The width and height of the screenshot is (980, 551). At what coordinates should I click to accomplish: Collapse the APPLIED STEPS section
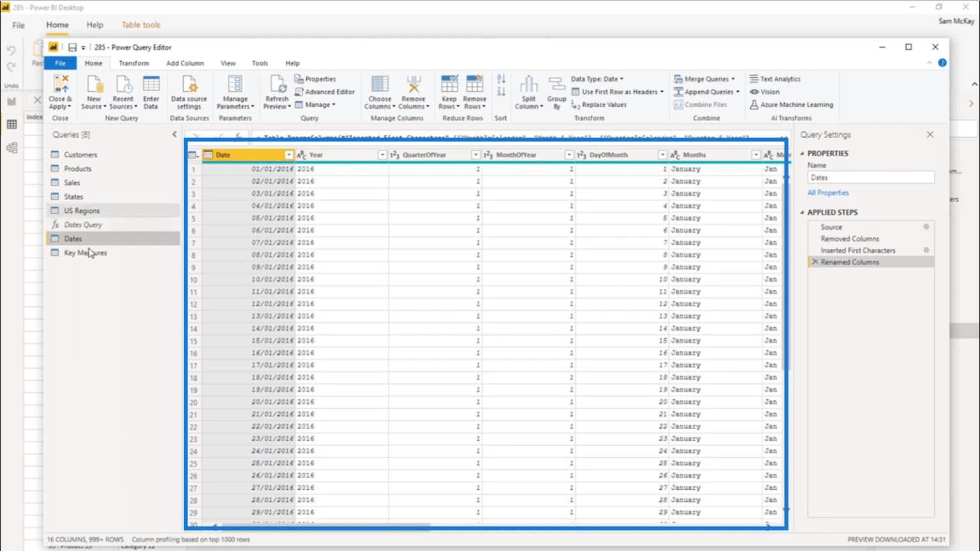[802, 212]
